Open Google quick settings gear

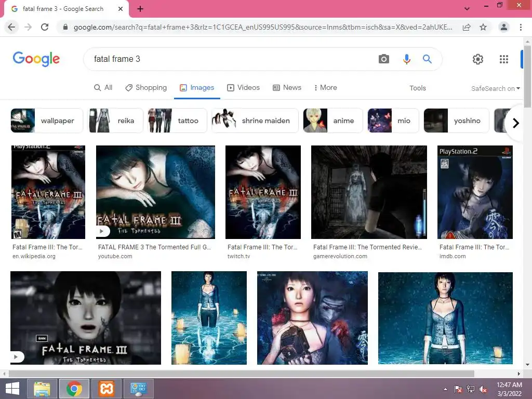(478, 59)
